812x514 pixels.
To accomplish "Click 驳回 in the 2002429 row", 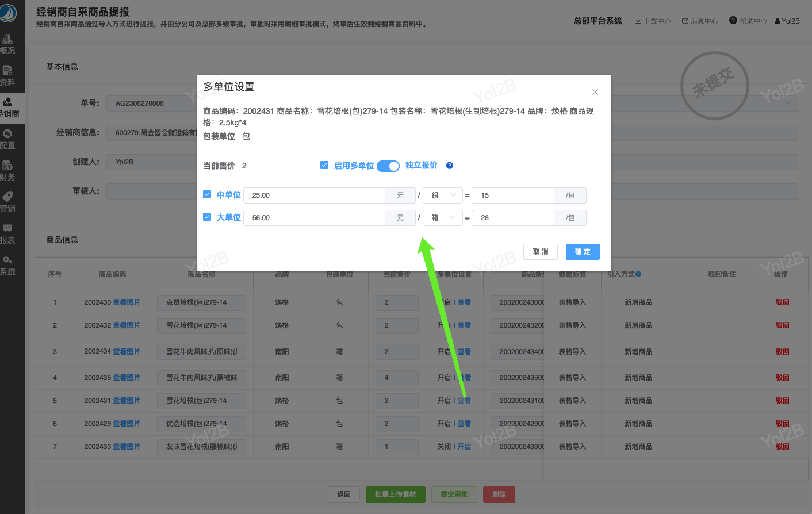I will coord(782,424).
